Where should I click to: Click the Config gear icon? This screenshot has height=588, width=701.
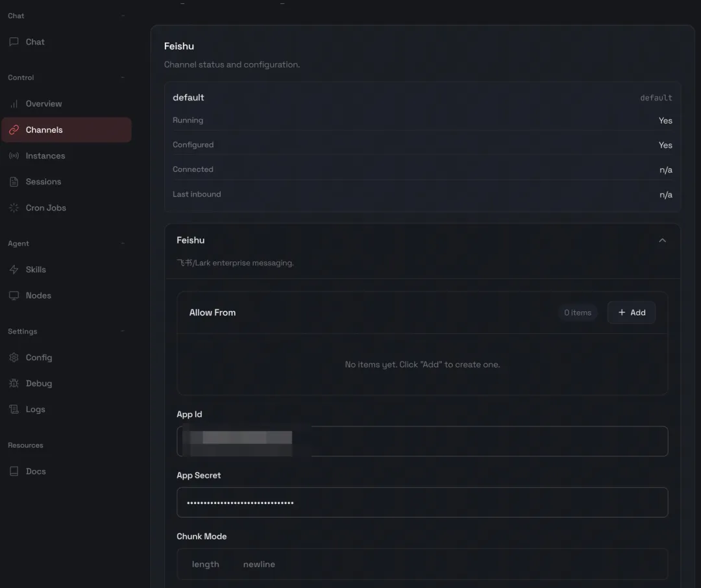click(14, 357)
